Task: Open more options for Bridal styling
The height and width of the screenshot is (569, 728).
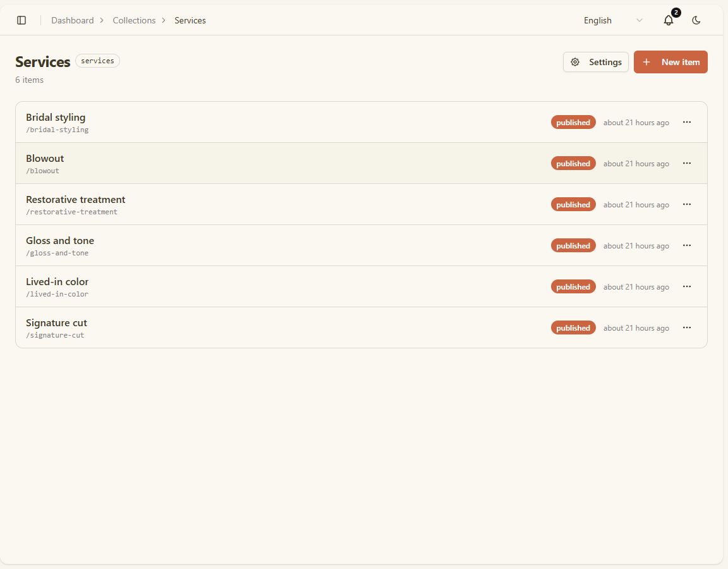Action: (x=687, y=122)
